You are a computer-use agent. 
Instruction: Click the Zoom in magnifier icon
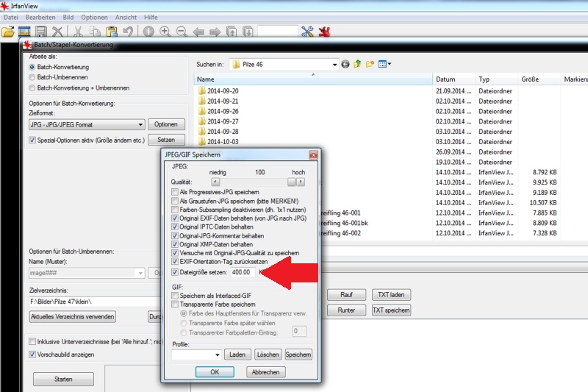(165, 32)
